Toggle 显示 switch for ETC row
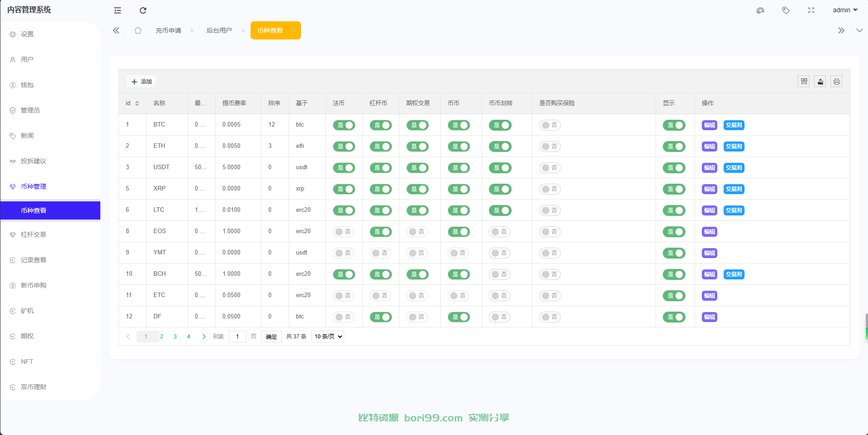 (x=674, y=296)
